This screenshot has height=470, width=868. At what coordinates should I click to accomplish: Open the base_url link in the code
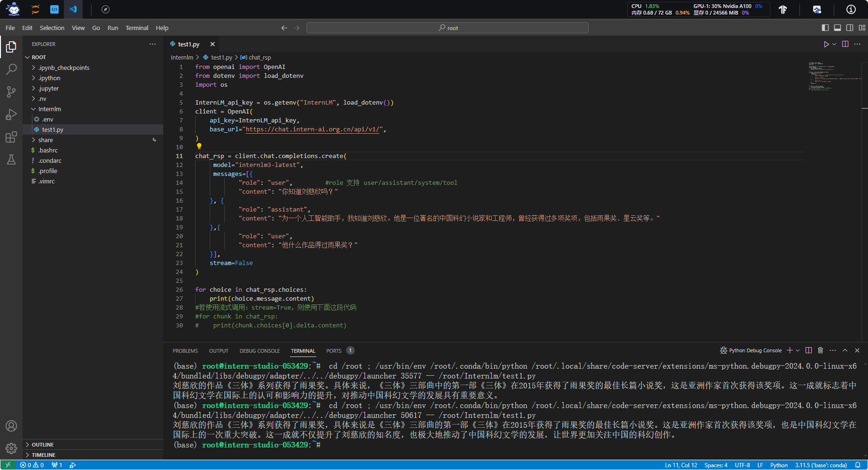(x=312, y=129)
